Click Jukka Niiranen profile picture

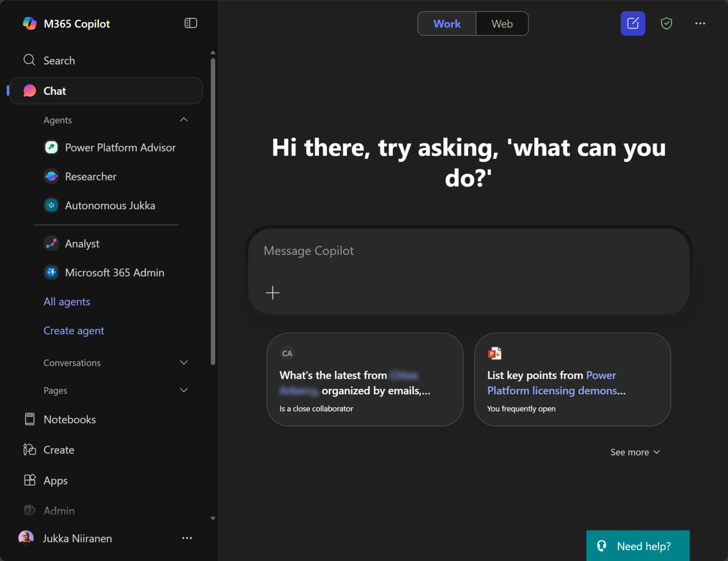[x=26, y=538]
